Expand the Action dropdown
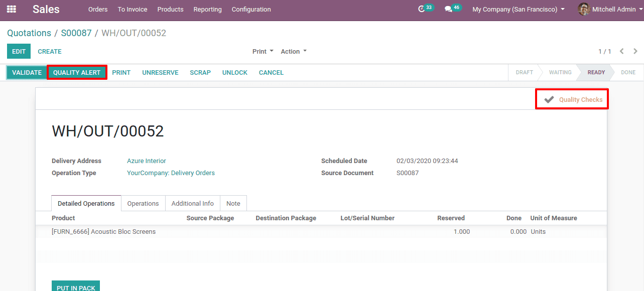This screenshot has height=291, width=644. click(x=294, y=52)
